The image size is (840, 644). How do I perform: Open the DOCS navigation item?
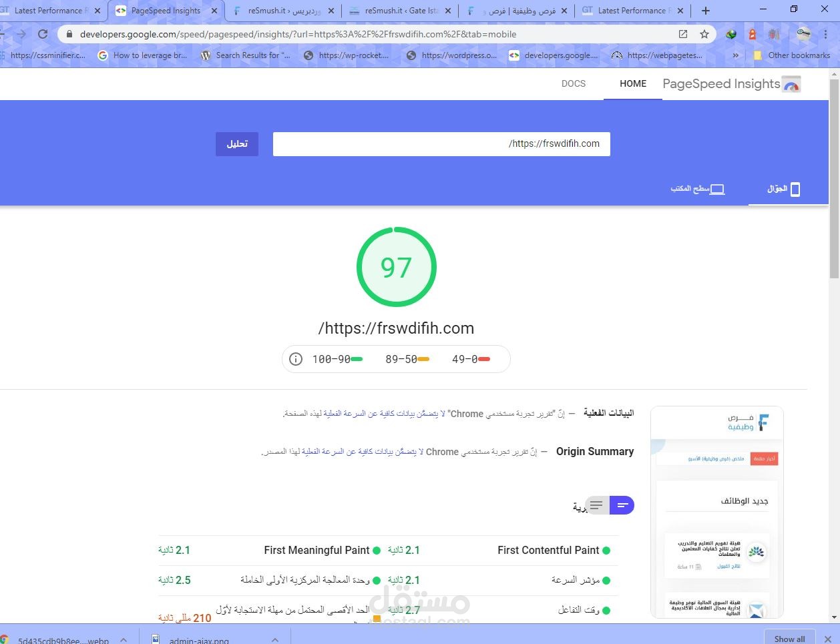(574, 83)
